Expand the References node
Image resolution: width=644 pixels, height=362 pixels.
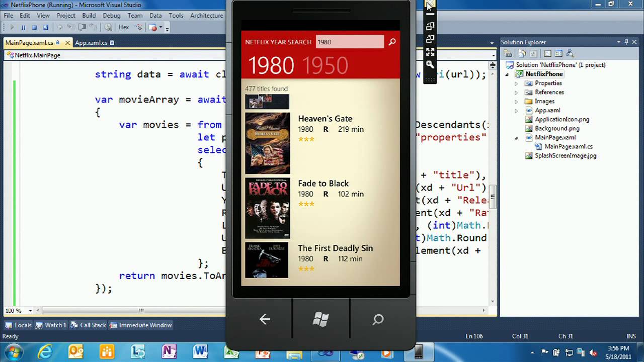pyautogui.click(x=516, y=92)
